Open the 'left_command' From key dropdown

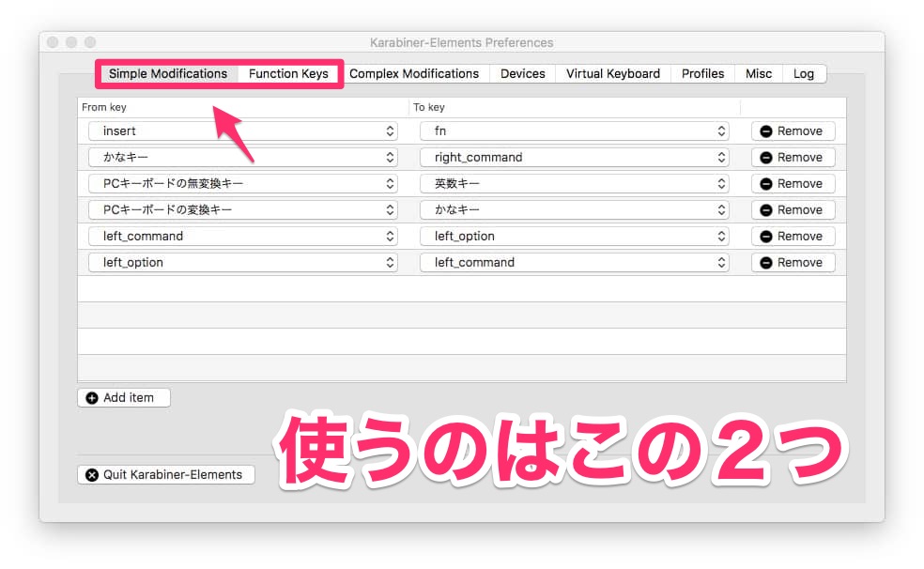pos(243,237)
